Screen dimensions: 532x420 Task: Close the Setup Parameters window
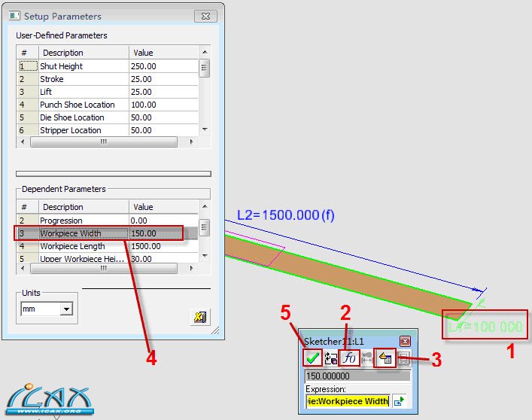[205, 16]
